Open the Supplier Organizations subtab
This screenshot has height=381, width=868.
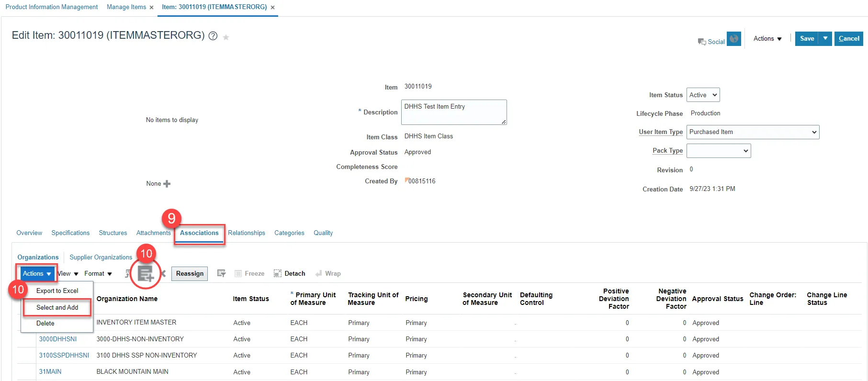click(x=101, y=257)
